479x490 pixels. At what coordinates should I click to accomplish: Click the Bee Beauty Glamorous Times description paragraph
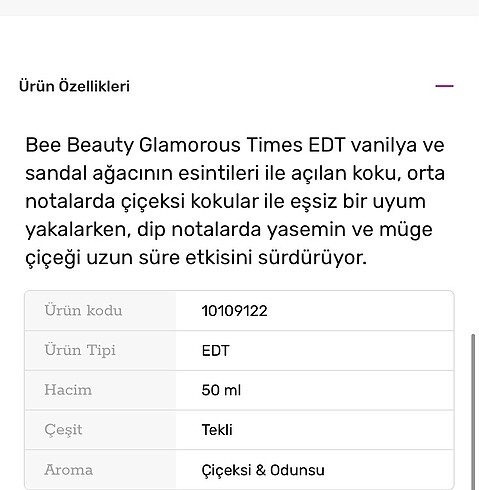pos(235,201)
